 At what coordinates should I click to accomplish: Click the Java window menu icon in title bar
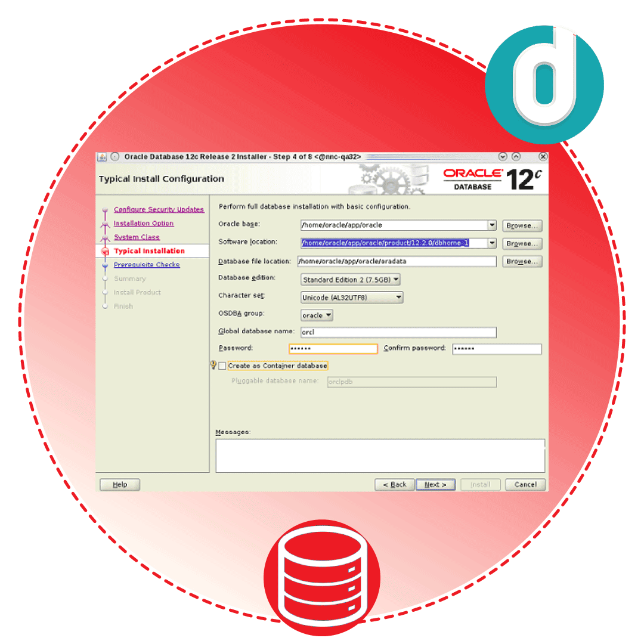click(101, 156)
